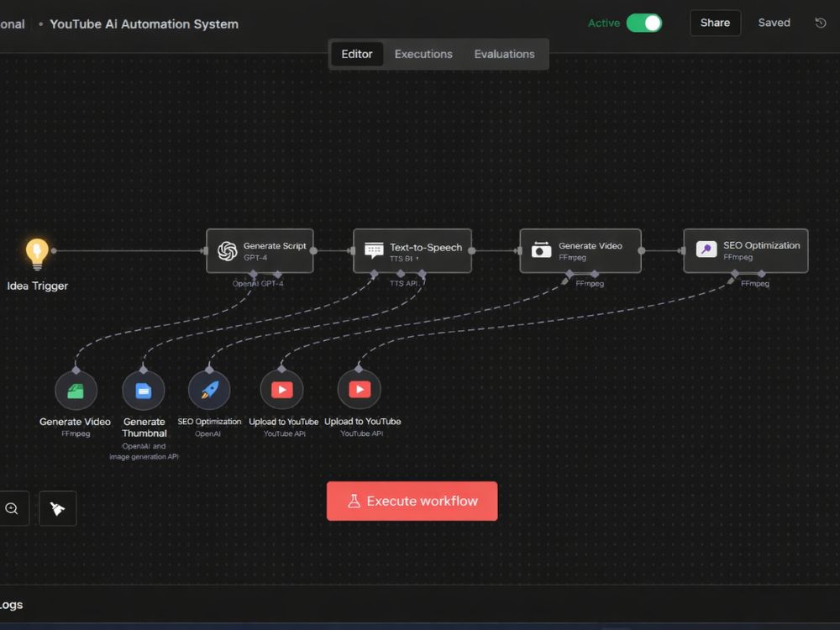The image size is (840, 630).
Task: Click the Generate Script node title
Action: click(x=275, y=246)
